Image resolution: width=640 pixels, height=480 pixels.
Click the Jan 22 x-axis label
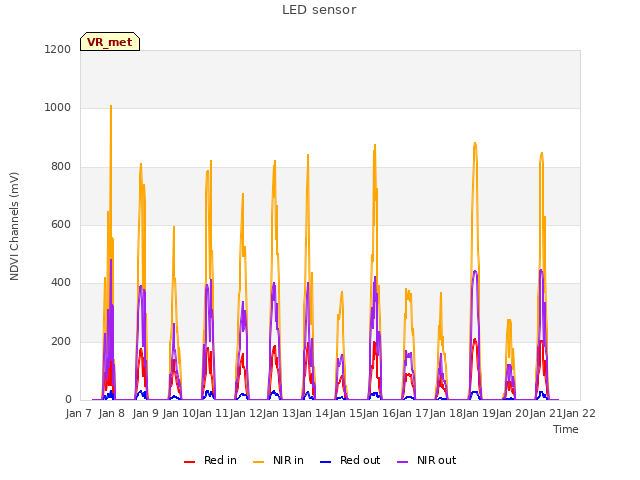[579, 413]
